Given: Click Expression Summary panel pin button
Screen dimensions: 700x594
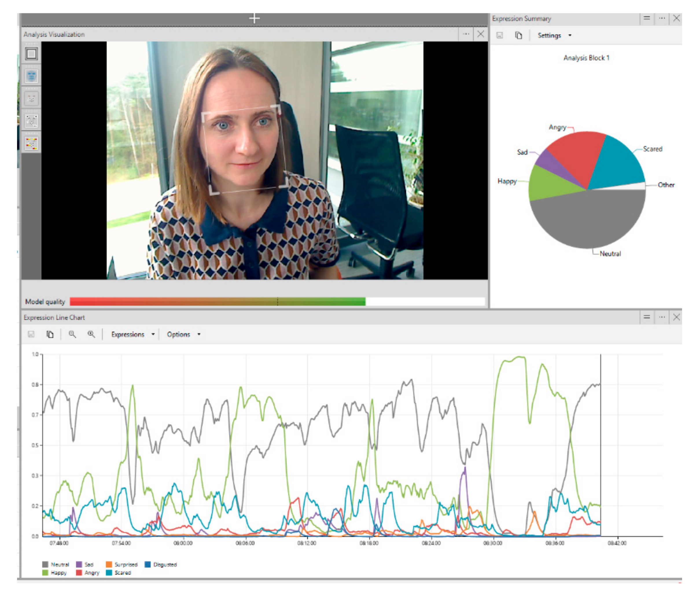Looking at the screenshot, I should pyautogui.click(x=646, y=18).
